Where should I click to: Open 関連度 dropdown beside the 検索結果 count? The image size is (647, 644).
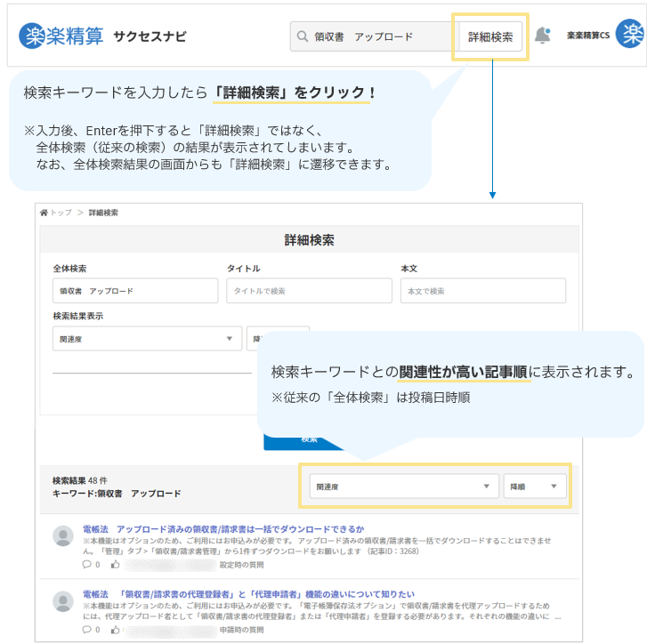coord(403,487)
